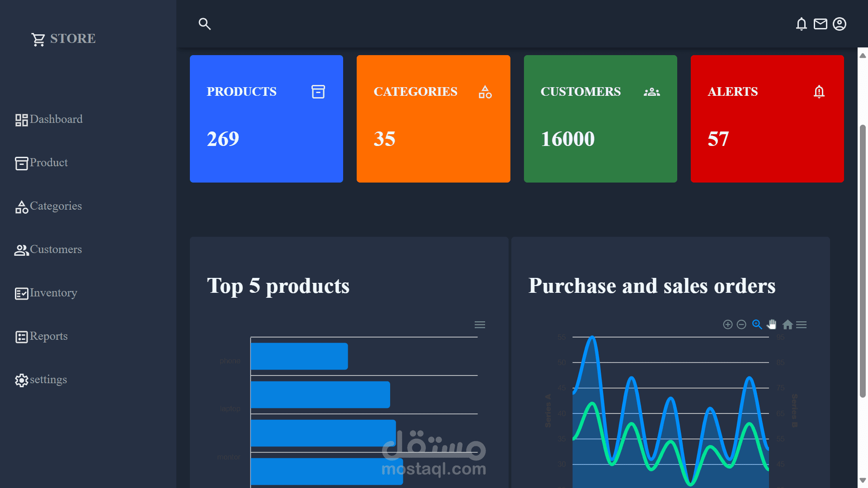Select the CATEGORIES card title
The height and width of the screenshot is (488, 868).
(x=415, y=92)
